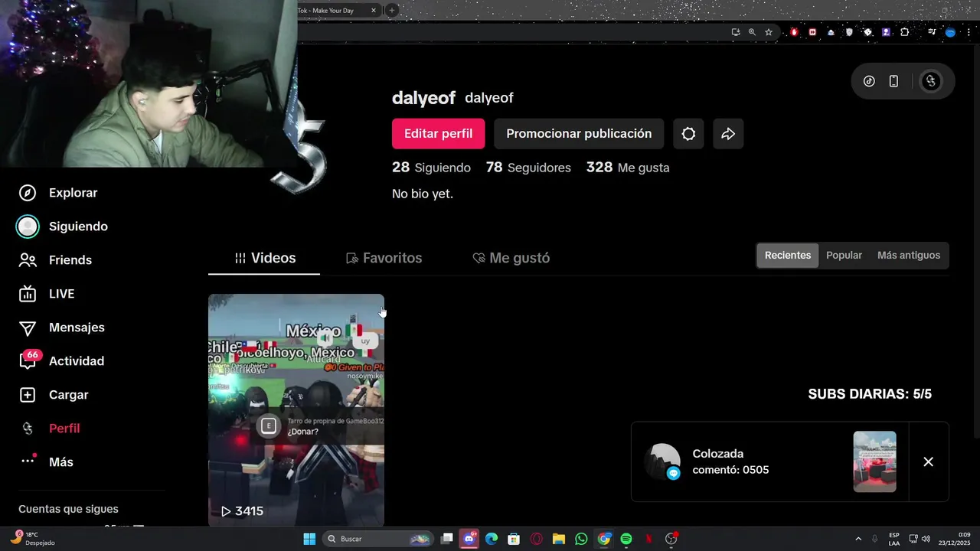Switch to the Me gustó tab
Screen dimensions: 980x551
[x=511, y=258]
